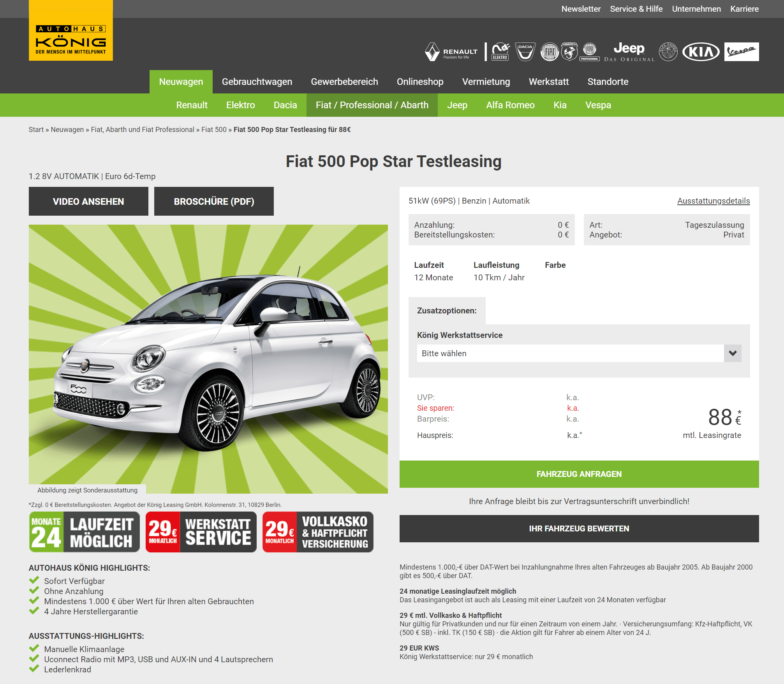Open the Alfa Romeo submenu item
The width and height of the screenshot is (784, 684).
[x=510, y=105]
